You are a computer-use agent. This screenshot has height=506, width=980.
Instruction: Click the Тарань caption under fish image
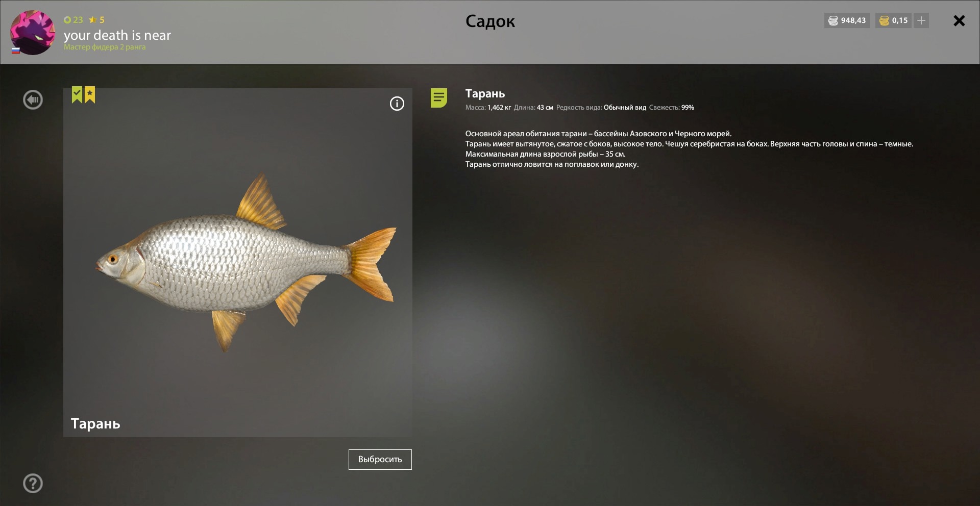[95, 423]
